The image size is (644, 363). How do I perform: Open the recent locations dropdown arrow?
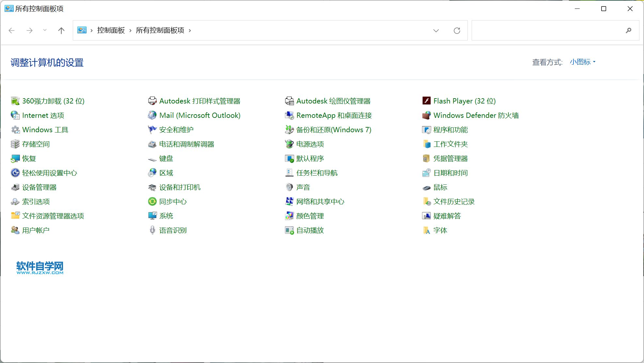click(x=45, y=30)
